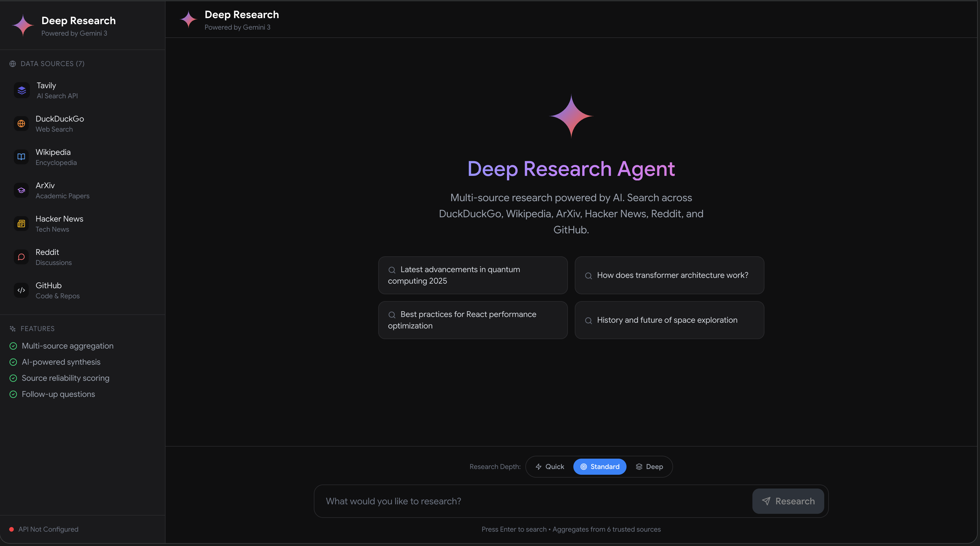Screen dimensions: 980x546
Task: Click the Hacker News newspaper icon
Action: pos(21,224)
